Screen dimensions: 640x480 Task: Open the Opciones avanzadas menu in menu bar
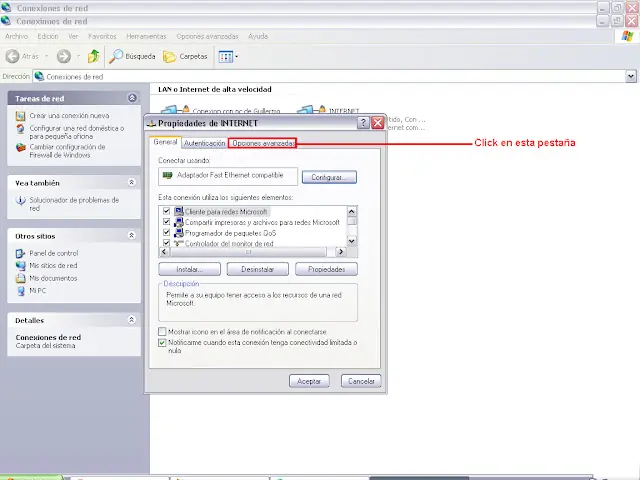click(x=207, y=36)
